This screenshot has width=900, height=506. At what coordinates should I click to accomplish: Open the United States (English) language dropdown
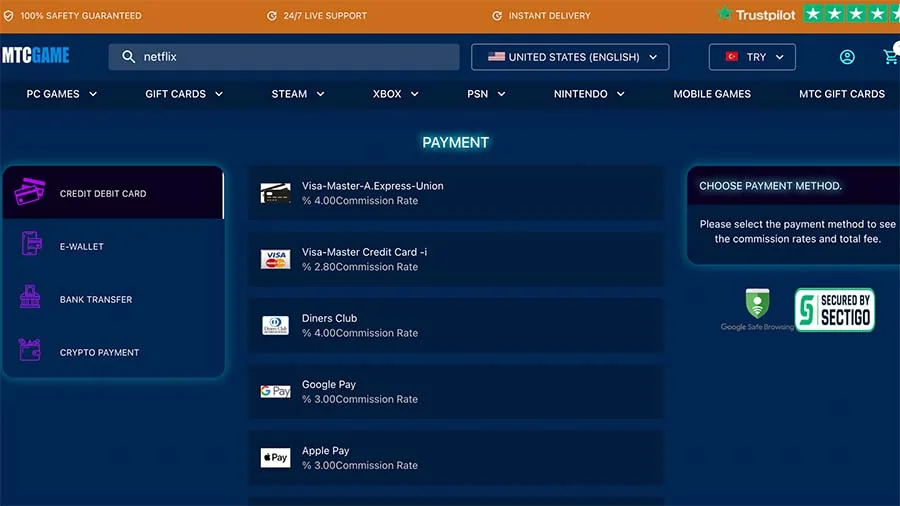click(x=570, y=57)
